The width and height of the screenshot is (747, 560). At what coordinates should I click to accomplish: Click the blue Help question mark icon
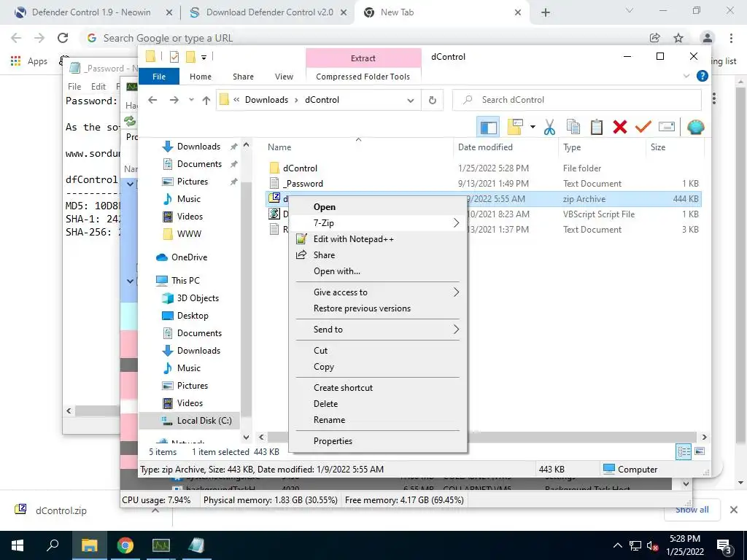702,76
